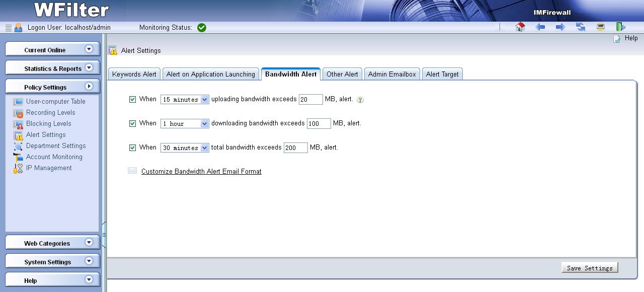644x292 pixels.
Task: Switch to the Admin Emailbox tab
Action: pos(392,74)
